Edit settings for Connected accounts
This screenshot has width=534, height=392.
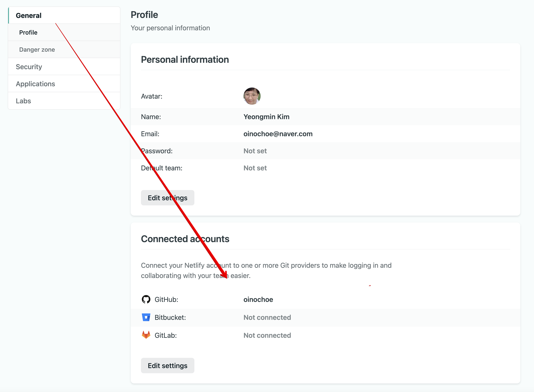[167, 366]
